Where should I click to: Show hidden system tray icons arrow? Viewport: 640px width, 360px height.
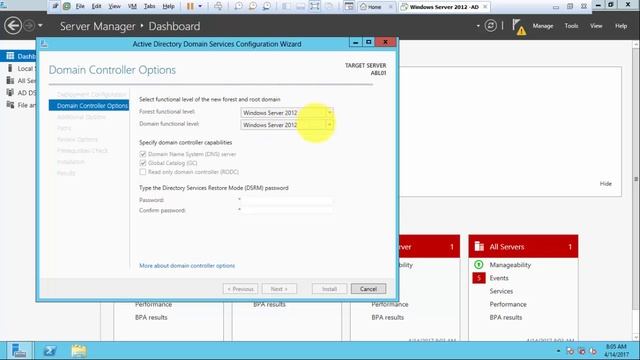(x=558, y=351)
